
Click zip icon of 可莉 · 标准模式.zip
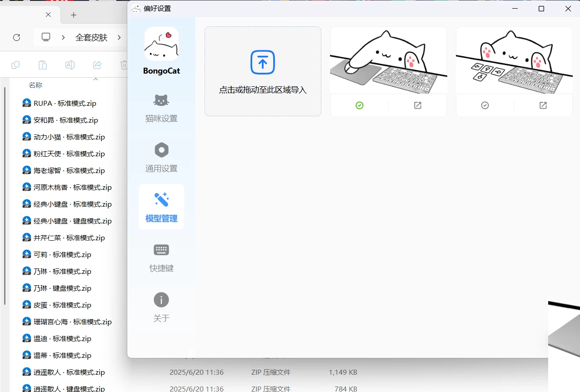[x=26, y=254]
